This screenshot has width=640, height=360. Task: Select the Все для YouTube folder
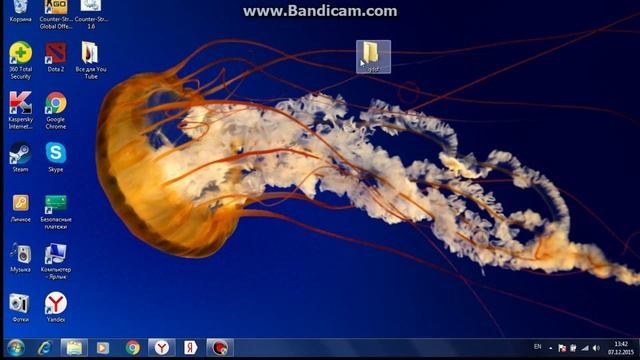pos(91,60)
